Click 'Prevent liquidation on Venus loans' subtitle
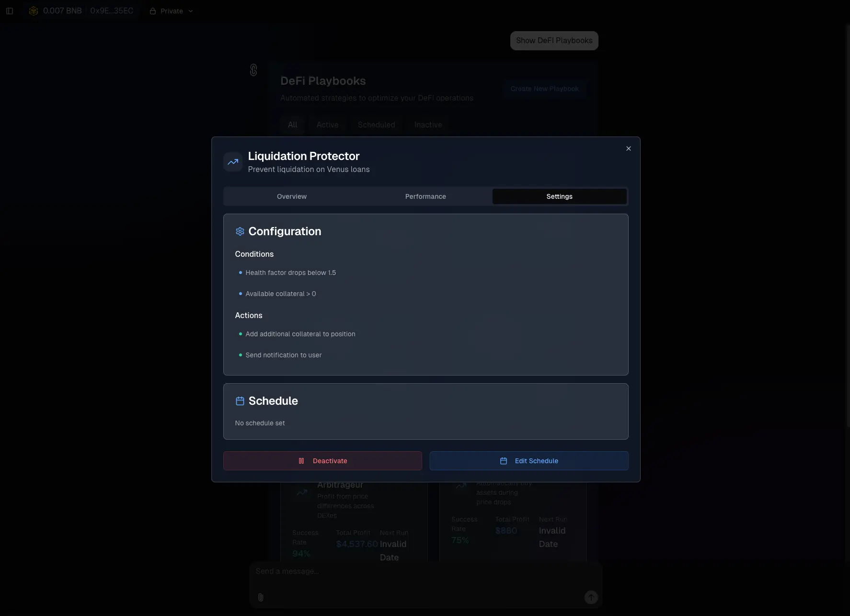Image resolution: width=850 pixels, height=616 pixels. [309, 170]
